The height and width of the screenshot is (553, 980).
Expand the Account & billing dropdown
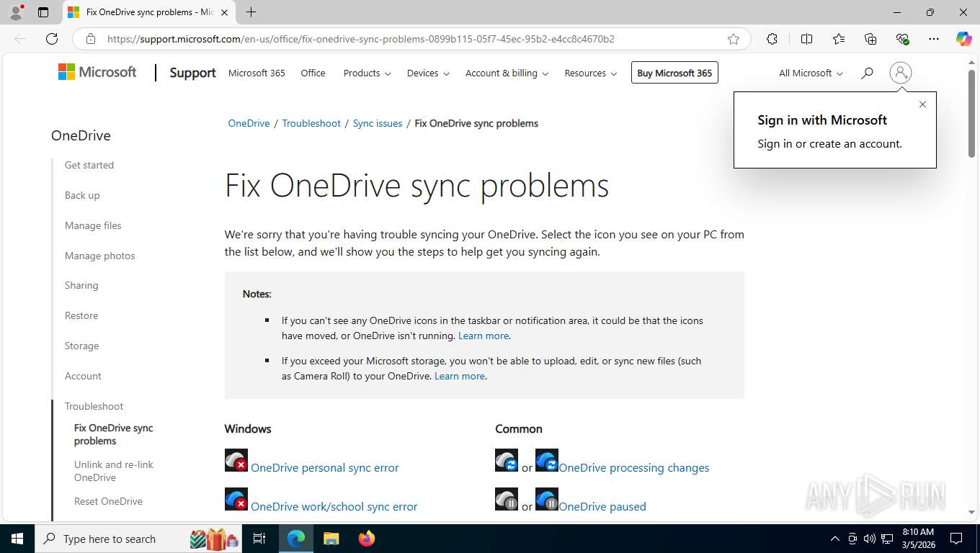coord(507,73)
